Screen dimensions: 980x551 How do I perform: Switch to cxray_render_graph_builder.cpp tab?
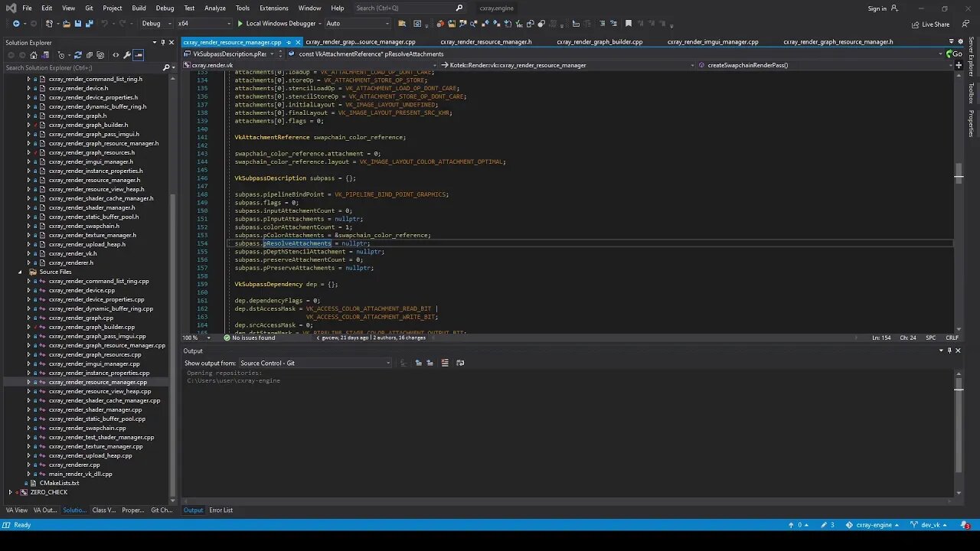(599, 42)
